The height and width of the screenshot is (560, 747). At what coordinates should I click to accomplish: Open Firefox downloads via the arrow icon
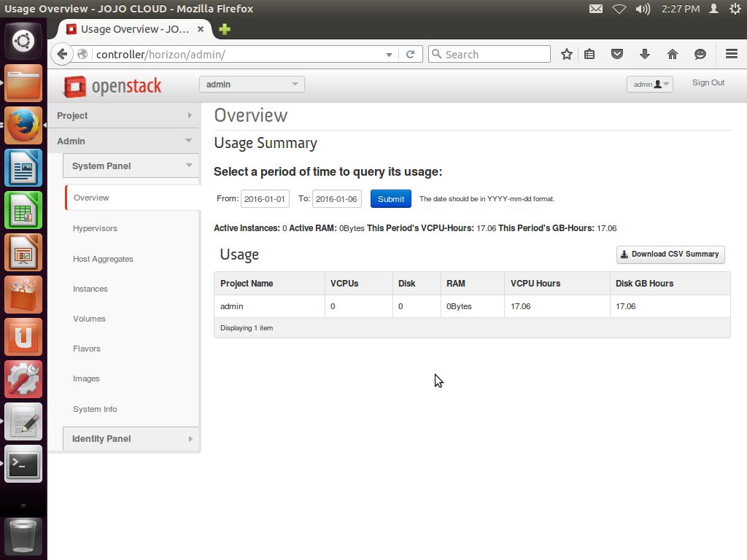pyautogui.click(x=644, y=54)
